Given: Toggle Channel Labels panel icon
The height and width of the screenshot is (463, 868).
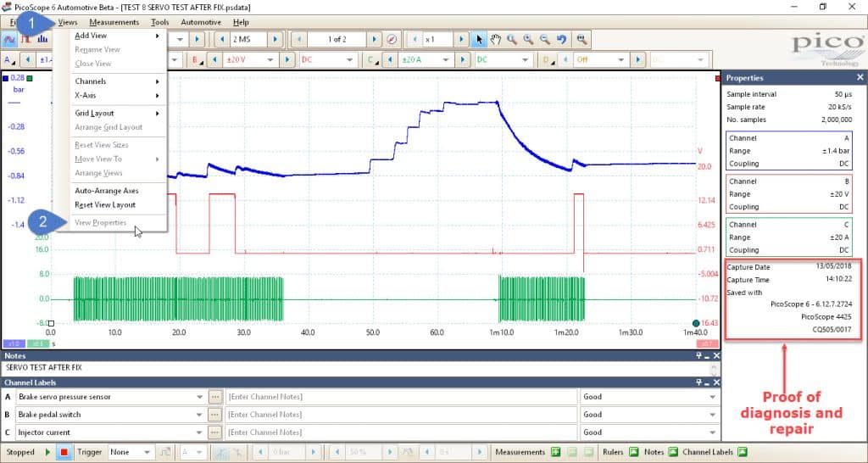Looking at the screenshot, I should (743, 452).
